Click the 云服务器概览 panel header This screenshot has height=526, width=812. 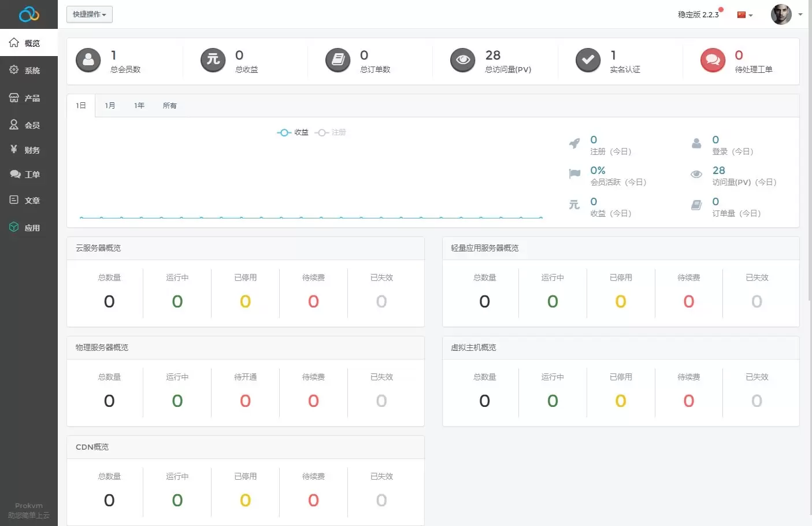pos(246,248)
